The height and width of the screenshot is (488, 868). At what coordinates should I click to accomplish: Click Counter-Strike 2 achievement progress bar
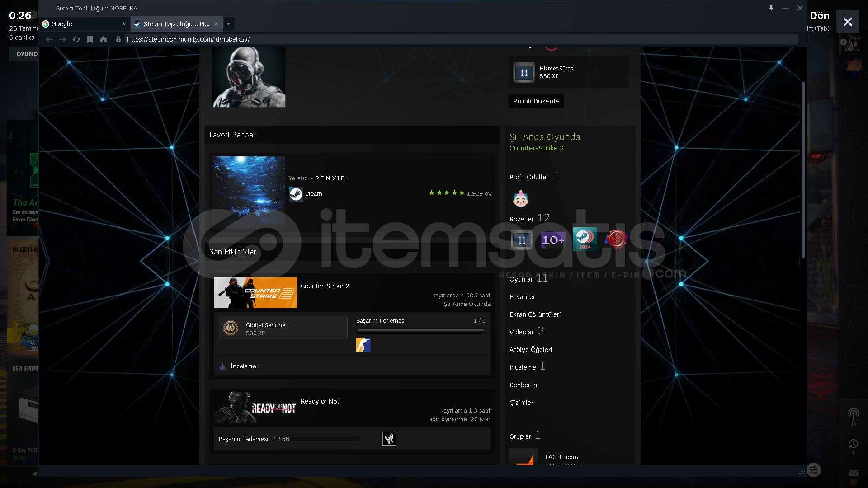pos(421,331)
